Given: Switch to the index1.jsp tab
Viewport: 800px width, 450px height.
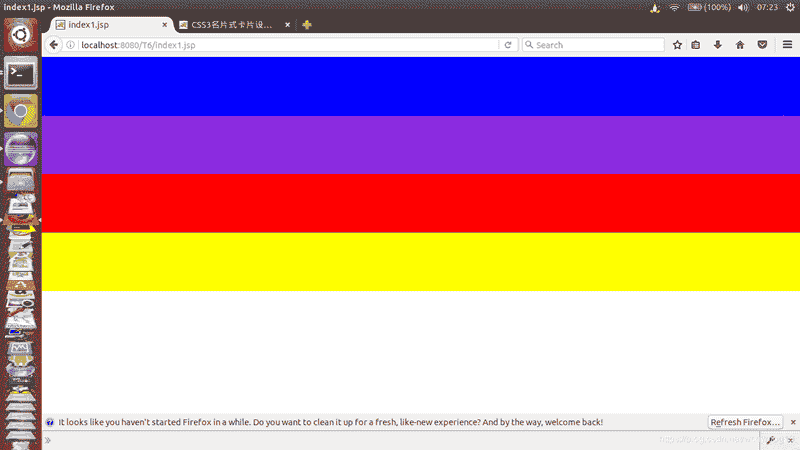Looking at the screenshot, I should tap(105, 25).
